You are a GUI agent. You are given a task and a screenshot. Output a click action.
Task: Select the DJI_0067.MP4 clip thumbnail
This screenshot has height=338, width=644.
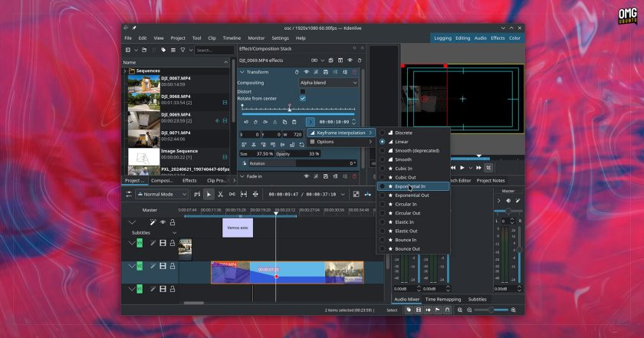(x=144, y=84)
